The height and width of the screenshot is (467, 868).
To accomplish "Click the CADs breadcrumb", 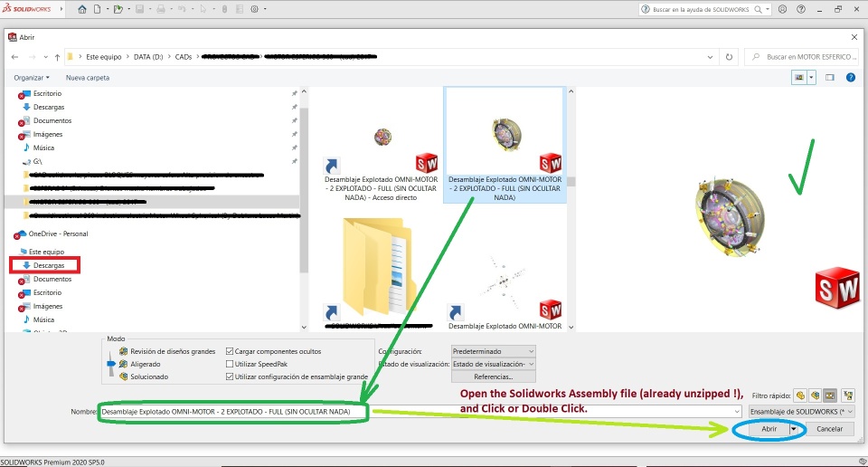I will coord(184,56).
